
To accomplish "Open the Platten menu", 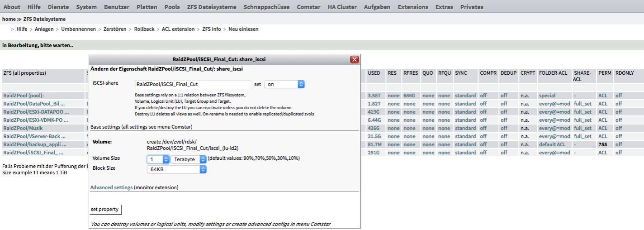I will [x=147, y=7].
